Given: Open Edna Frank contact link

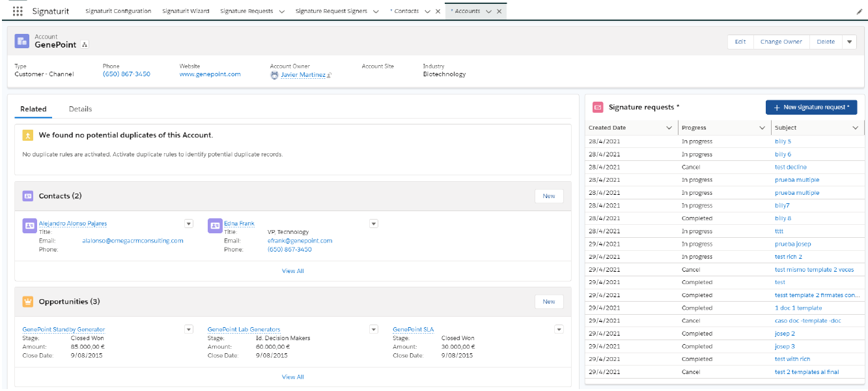Looking at the screenshot, I should pyautogui.click(x=239, y=224).
